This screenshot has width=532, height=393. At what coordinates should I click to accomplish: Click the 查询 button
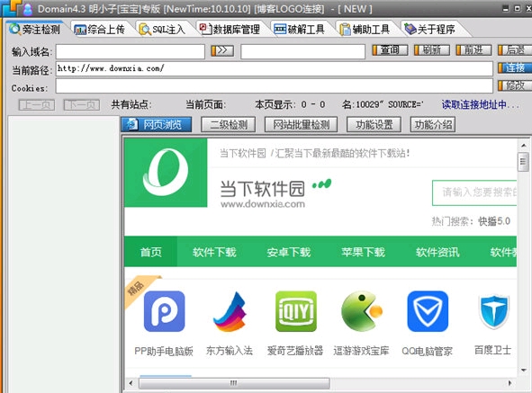tap(390, 50)
